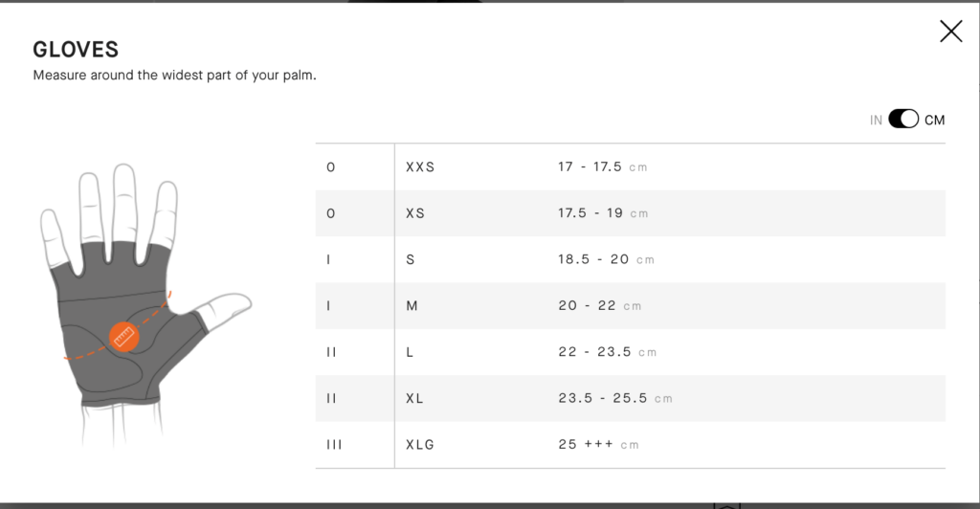Click the palm measuring instruction text
Image resolution: width=980 pixels, height=509 pixels.
coord(174,75)
